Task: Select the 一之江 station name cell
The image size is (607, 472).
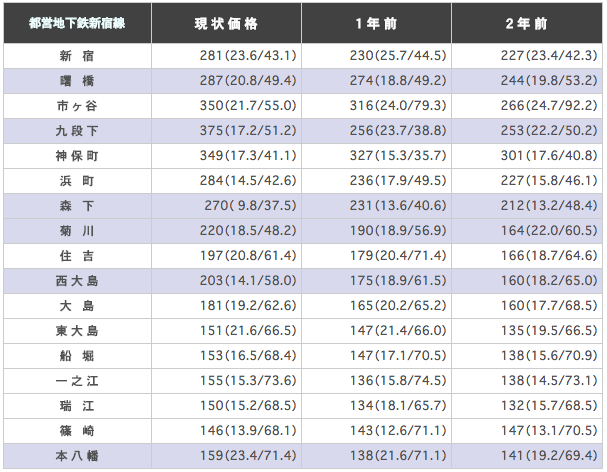Action: [x=77, y=381]
